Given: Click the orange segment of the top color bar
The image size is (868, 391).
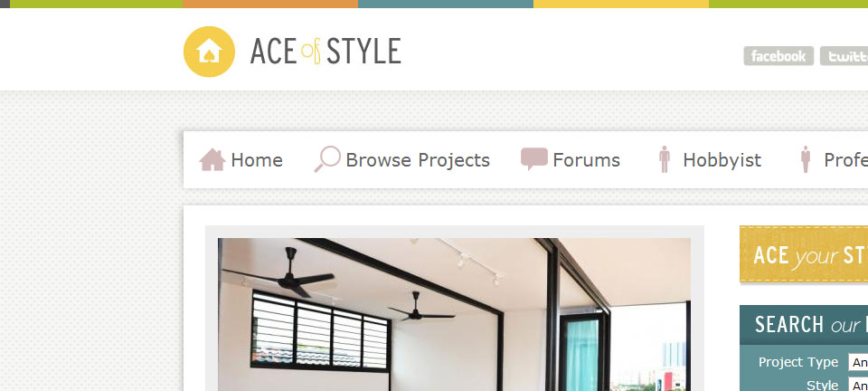Looking at the screenshot, I should [270, 4].
